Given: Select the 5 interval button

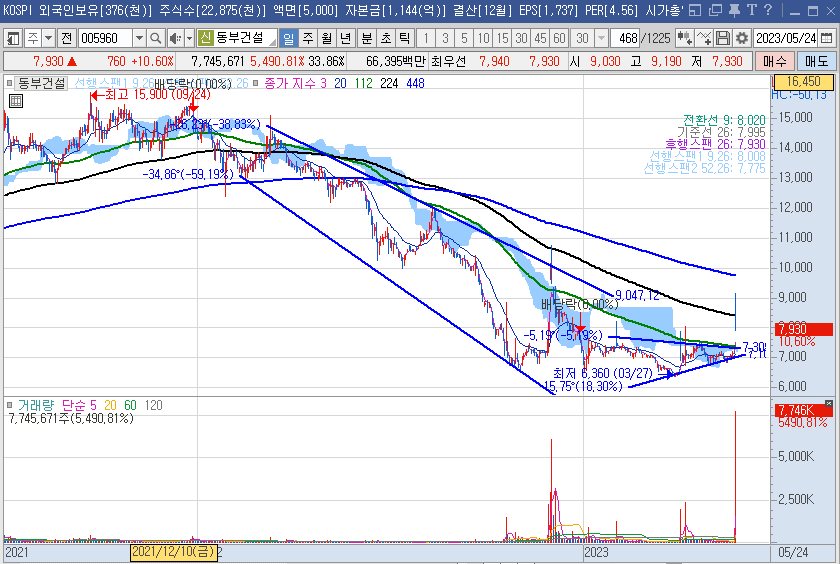Looking at the screenshot, I should coord(464,38).
